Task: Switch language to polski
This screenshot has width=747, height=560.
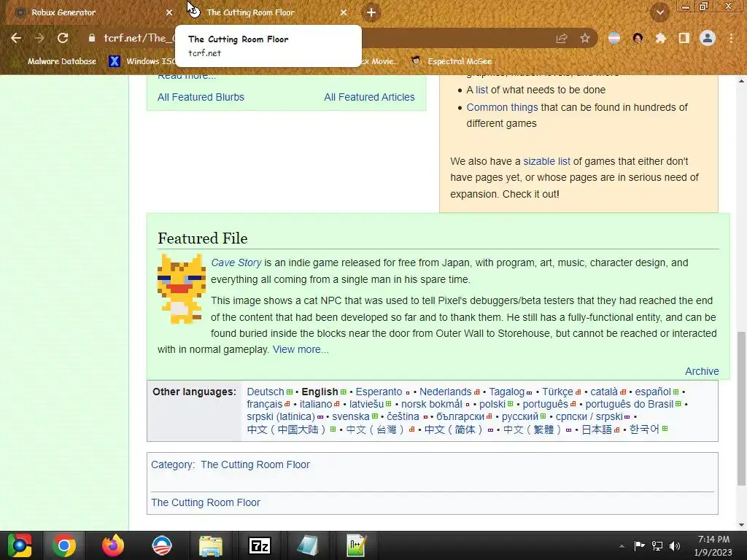Action: click(x=492, y=404)
